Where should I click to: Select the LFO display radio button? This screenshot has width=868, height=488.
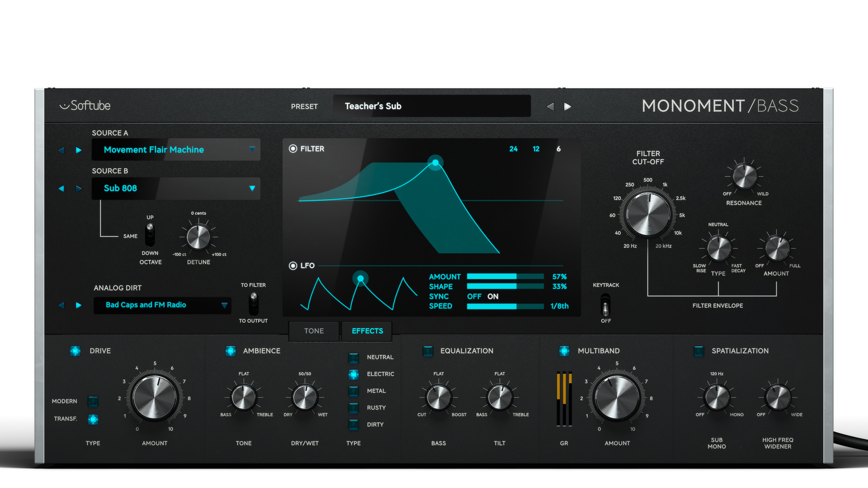click(x=293, y=266)
